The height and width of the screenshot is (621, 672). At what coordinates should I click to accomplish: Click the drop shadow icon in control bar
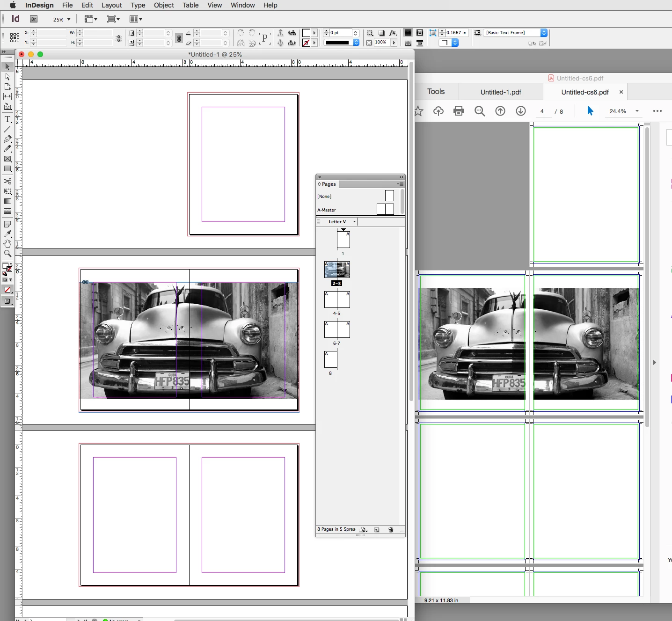pos(381,33)
